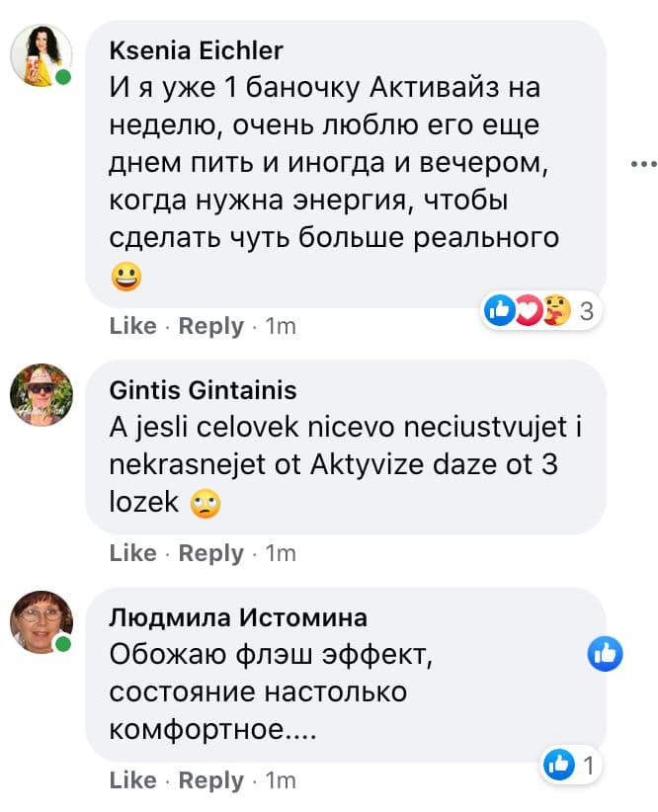Screen dimensions: 658x812
Task: Toggle Like on Gintis Gintainis's comment
Action: (x=133, y=553)
